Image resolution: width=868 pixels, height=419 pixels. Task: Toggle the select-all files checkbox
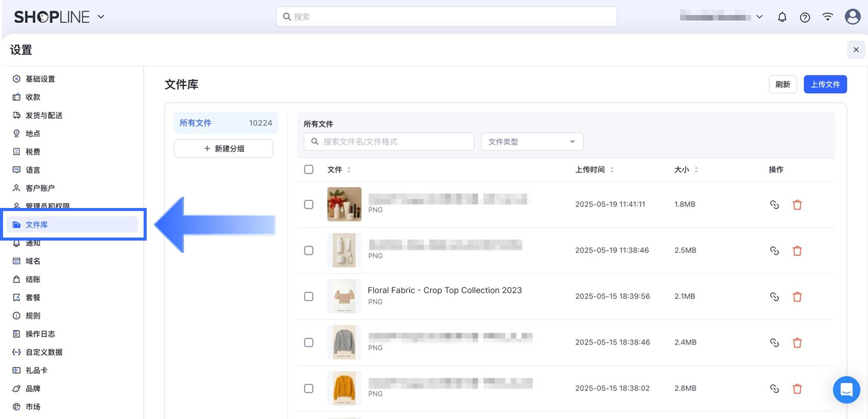click(309, 169)
